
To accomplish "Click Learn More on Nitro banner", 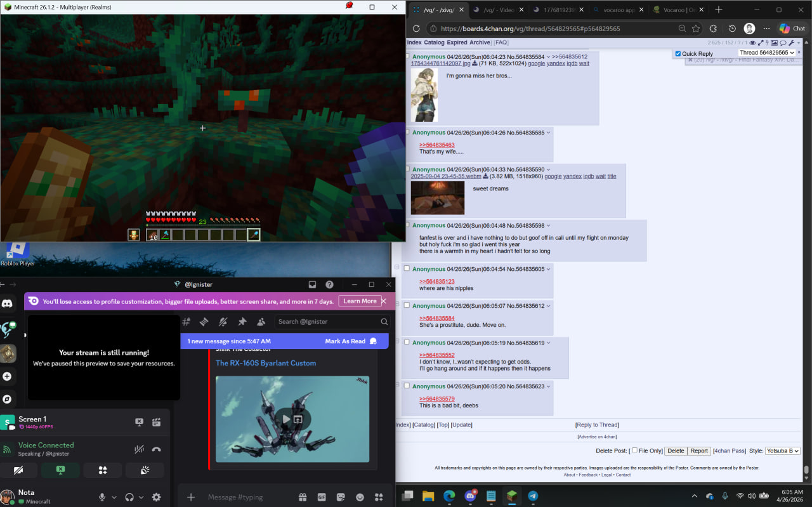I will [x=360, y=301].
